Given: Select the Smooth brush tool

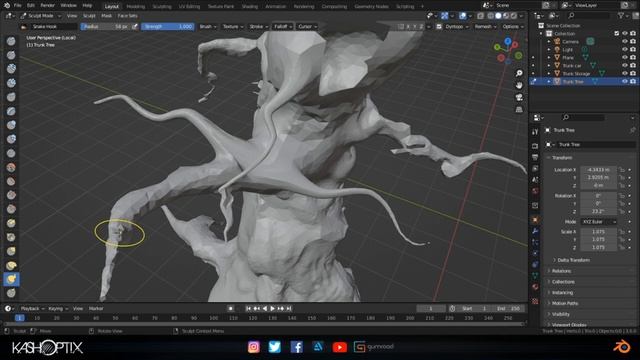Looking at the screenshot, I should pyautogui.click(x=11, y=167).
